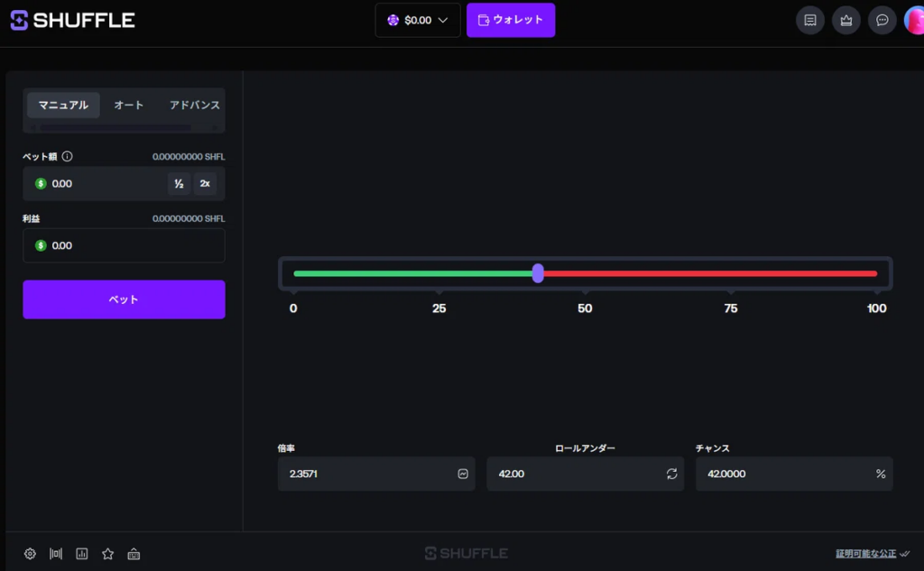Open the ウォレット wallet button
This screenshot has width=924, height=571.
511,20
